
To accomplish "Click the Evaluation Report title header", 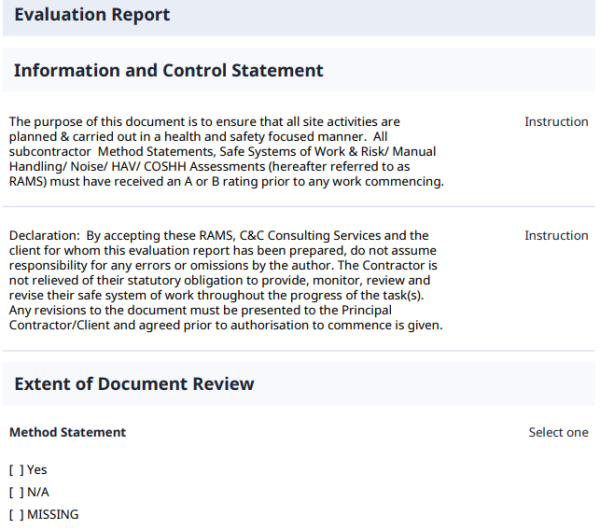I will coord(92,15).
